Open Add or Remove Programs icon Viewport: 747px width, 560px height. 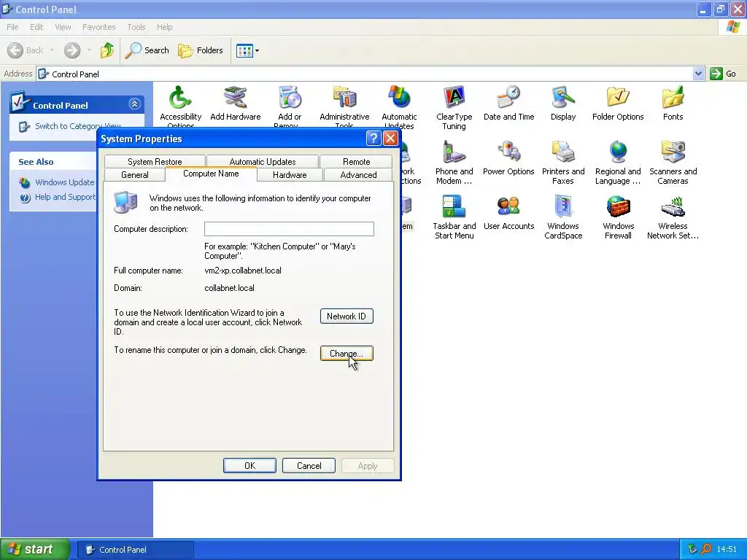[x=290, y=106]
